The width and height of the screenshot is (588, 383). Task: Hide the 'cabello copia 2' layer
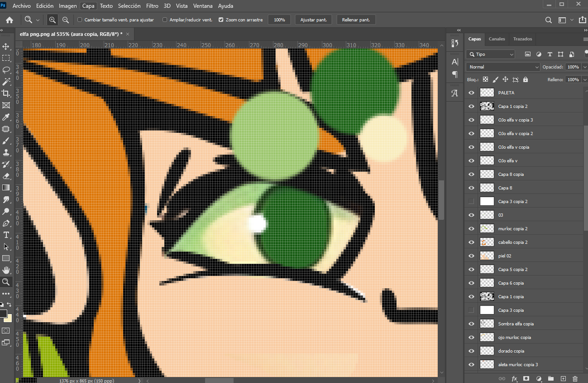(x=471, y=242)
